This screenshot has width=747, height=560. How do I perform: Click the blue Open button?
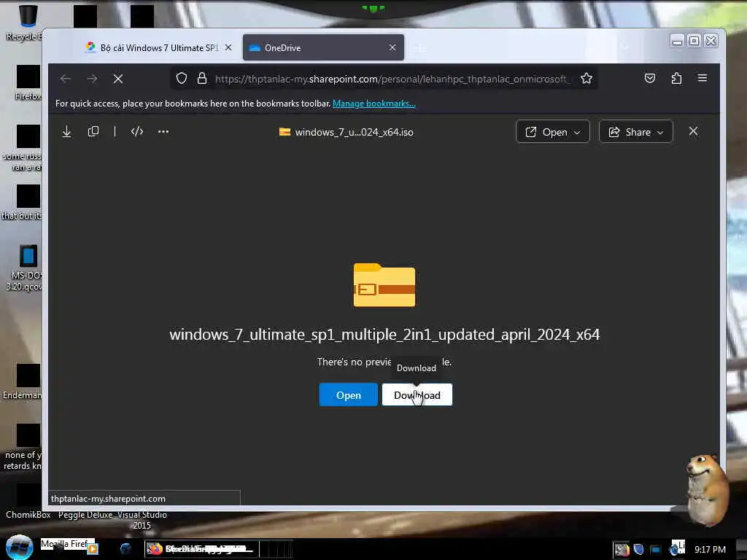pos(348,394)
